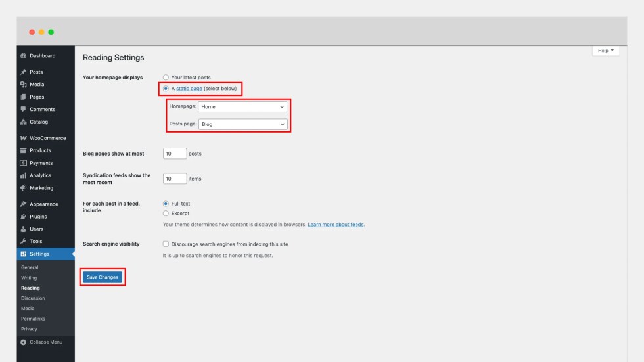
Task: Go to Permalinks settings submenu
Action: click(x=32, y=319)
